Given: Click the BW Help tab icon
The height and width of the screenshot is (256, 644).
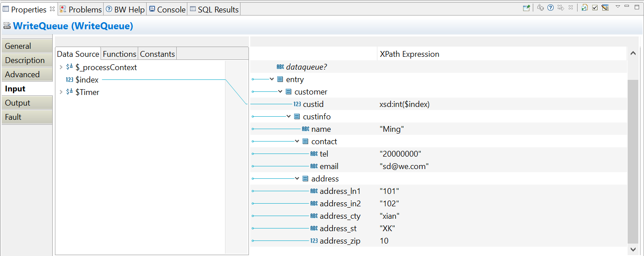Looking at the screenshot, I should click(109, 9).
